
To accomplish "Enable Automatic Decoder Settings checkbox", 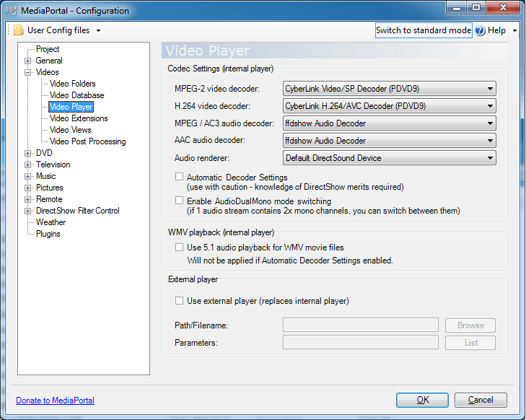I will [x=179, y=177].
